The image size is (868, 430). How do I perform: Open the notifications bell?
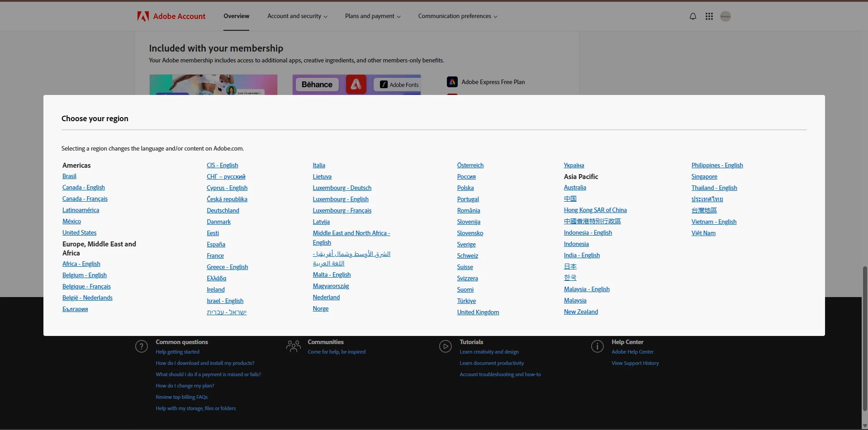(x=693, y=16)
